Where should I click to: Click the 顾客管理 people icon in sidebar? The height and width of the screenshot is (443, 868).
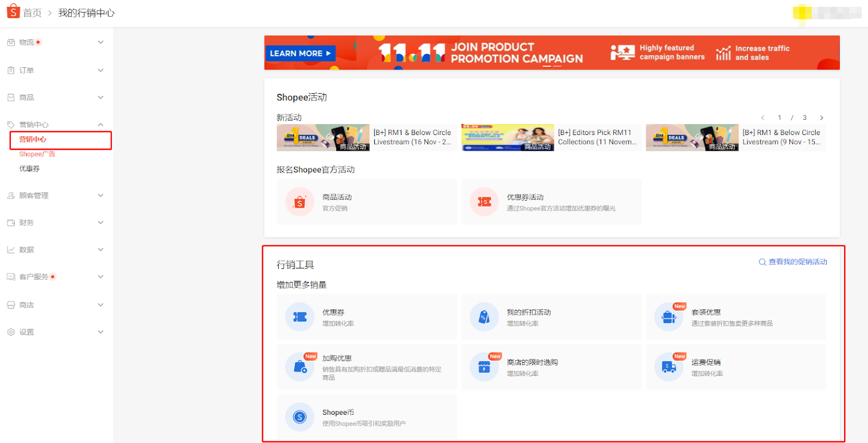(11, 196)
